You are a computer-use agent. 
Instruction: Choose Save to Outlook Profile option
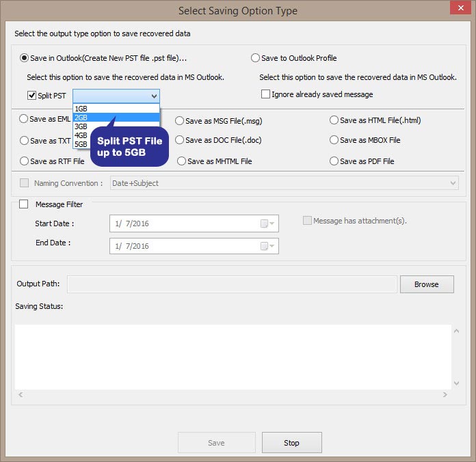click(x=256, y=58)
